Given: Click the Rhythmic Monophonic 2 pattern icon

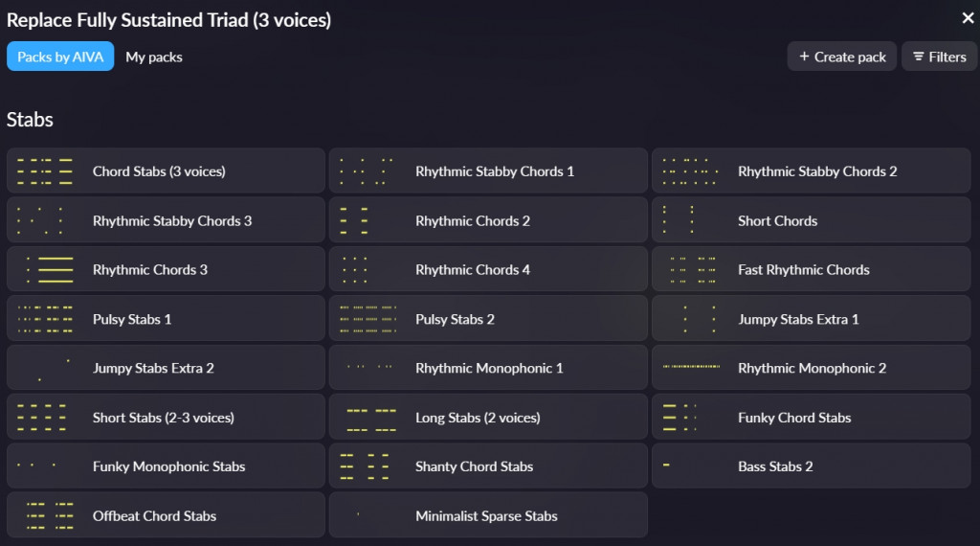Looking at the screenshot, I should pyautogui.click(x=691, y=367).
